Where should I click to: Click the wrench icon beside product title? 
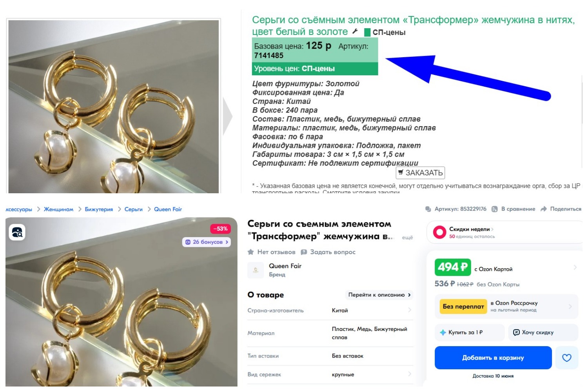pos(355,31)
